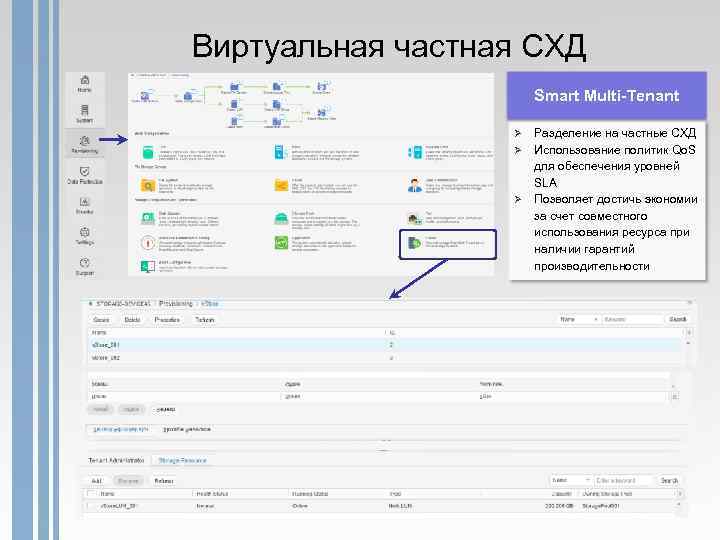Open Data Protection in the sidebar
This screenshot has width=720, height=540.
[x=84, y=175]
